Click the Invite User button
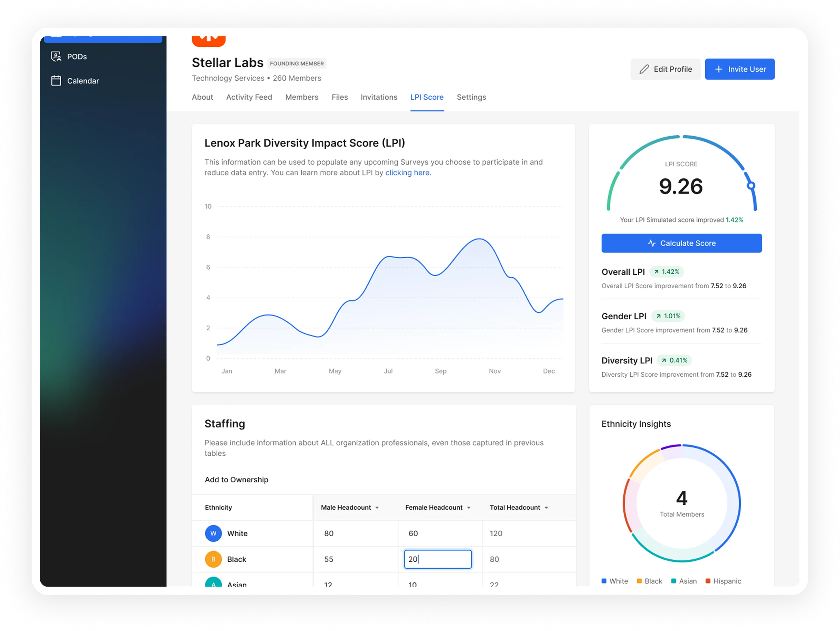Viewport: 840px width, 631px height. [x=740, y=69]
